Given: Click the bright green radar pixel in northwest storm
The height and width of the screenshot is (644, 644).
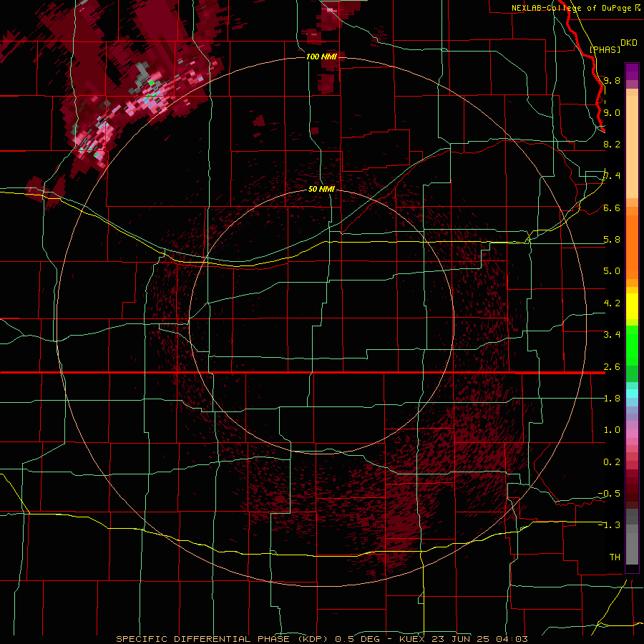Looking at the screenshot, I should 151,83.
